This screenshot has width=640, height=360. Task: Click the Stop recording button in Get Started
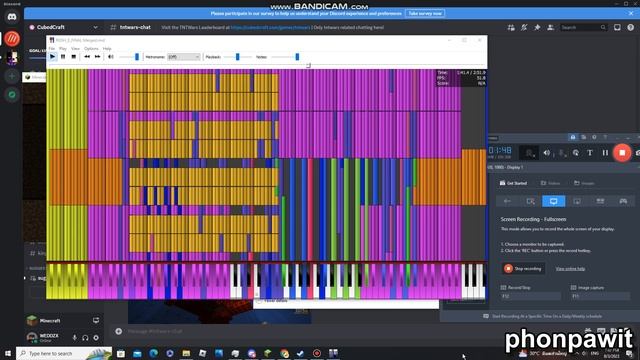(x=523, y=269)
